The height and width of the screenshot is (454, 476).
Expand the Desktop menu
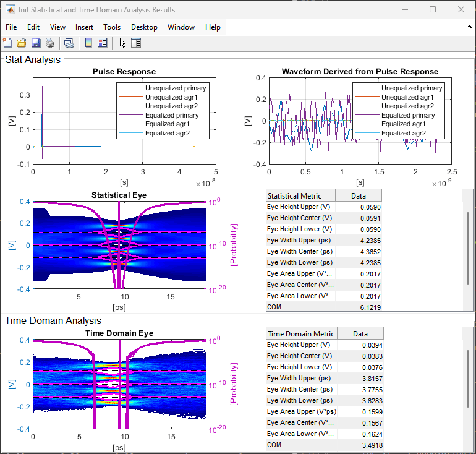[x=144, y=27]
